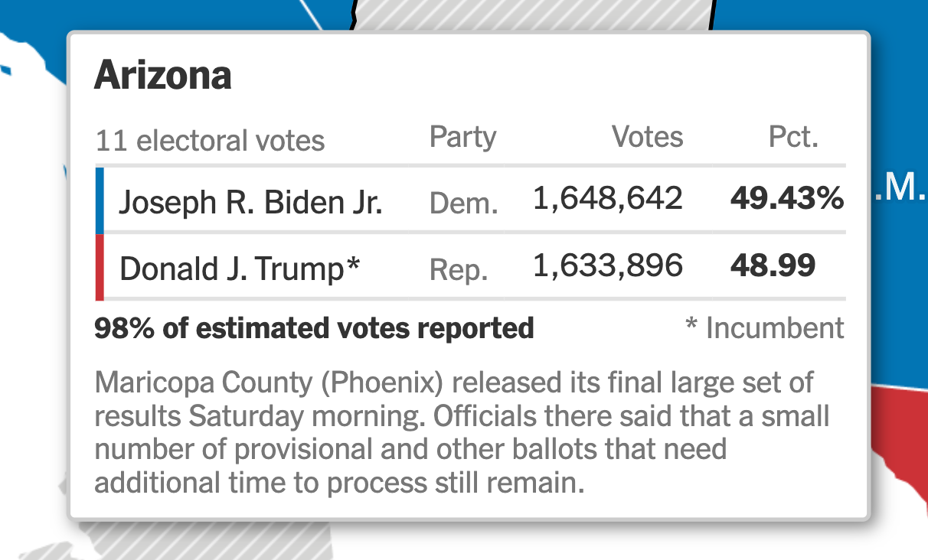
Task: Click the Rep. party label
Action: pyautogui.click(x=459, y=269)
